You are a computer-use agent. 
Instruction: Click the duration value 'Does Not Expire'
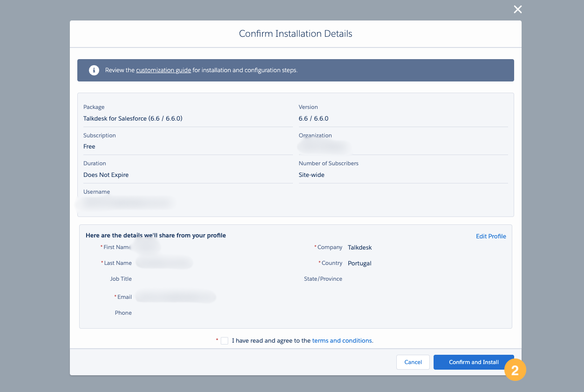point(106,175)
